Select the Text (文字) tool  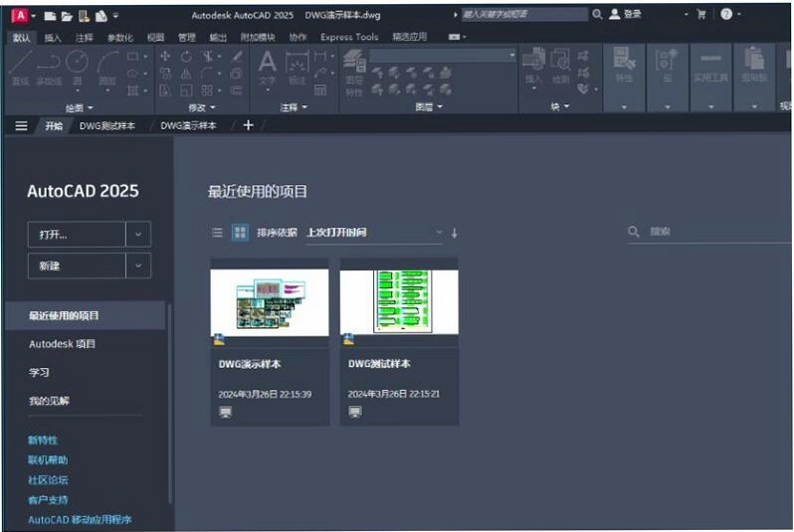[268, 68]
